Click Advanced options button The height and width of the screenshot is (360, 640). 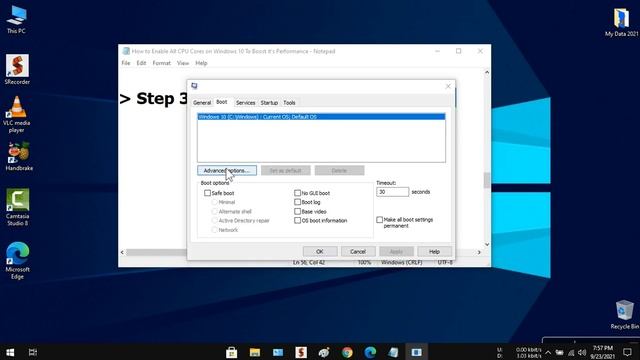(227, 170)
